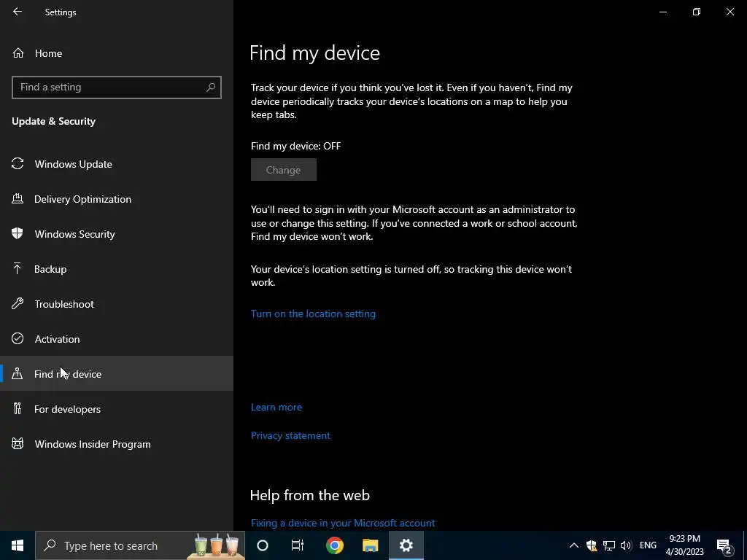The height and width of the screenshot is (560, 747).
Task: Click the Windows Security tray icon
Action: pyautogui.click(x=592, y=545)
